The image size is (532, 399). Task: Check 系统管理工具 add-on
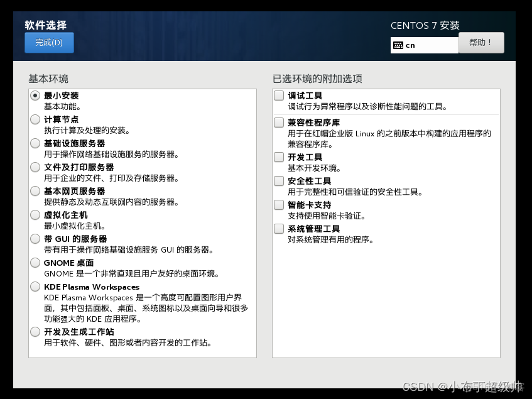pyautogui.click(x=278, y=229)
